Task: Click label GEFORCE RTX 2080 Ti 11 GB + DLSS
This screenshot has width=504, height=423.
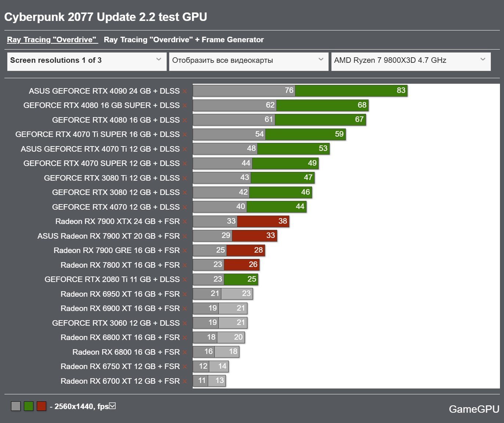Action: coord(112,279)
